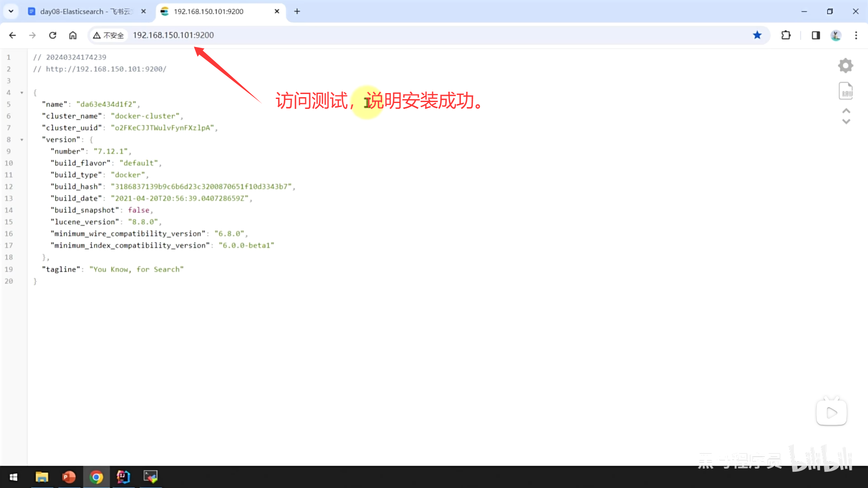The image size is (868, 488).
Task: Collapse the version object node
Action: click(x=22, y=140)
